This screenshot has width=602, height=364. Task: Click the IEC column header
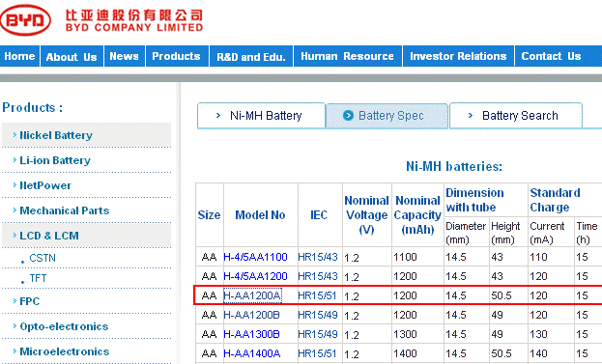pyautogui.click(x=319, y=215)
